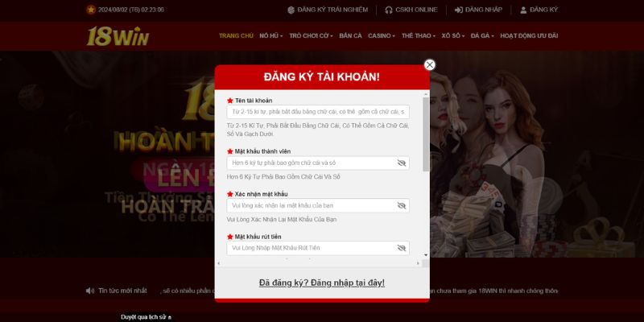Click the 18Win logo
The image size is (644, 322).
pos(118,36)
